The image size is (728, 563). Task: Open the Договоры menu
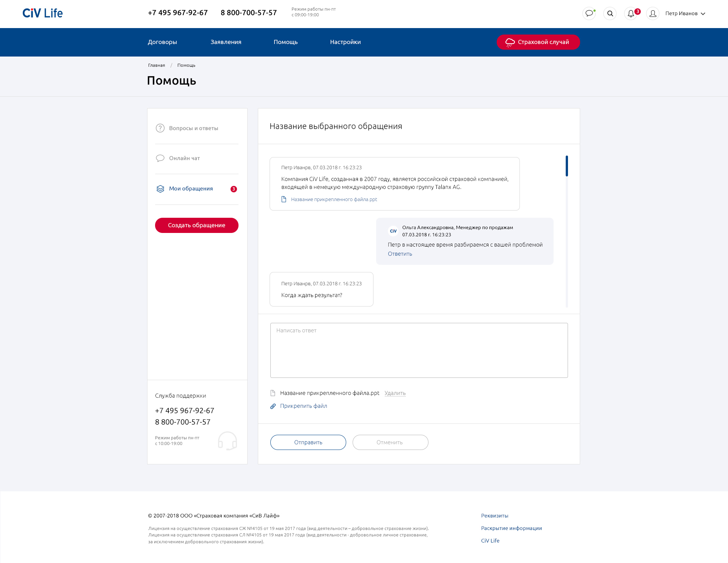tap(162, 42)
